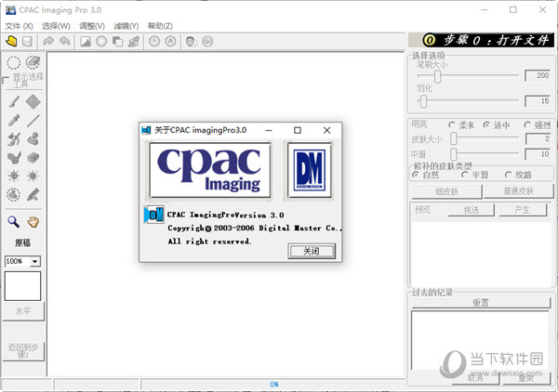Click the brush size field showing 200

click(538, 75)
